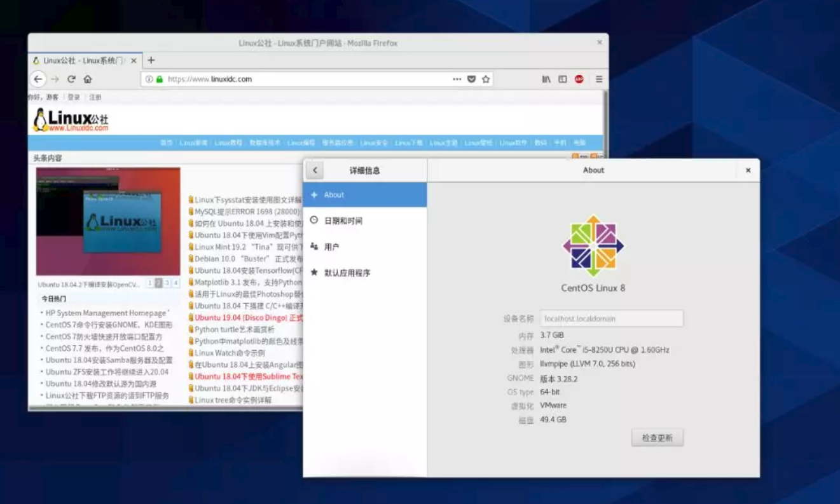Image resolution: width=840 pixels, height=504 pixels.
Task: Open the page actions three-dot menu
Action: [457, 79]
